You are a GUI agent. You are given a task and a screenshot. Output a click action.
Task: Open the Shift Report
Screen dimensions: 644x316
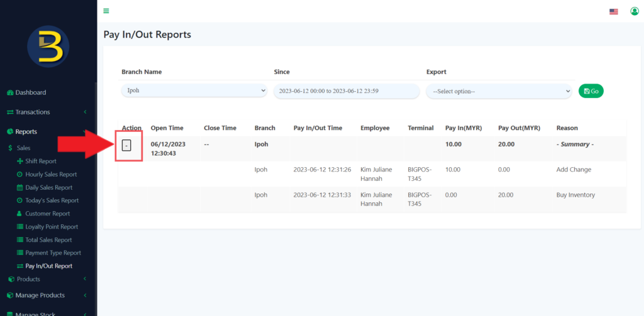click(40, 161)
